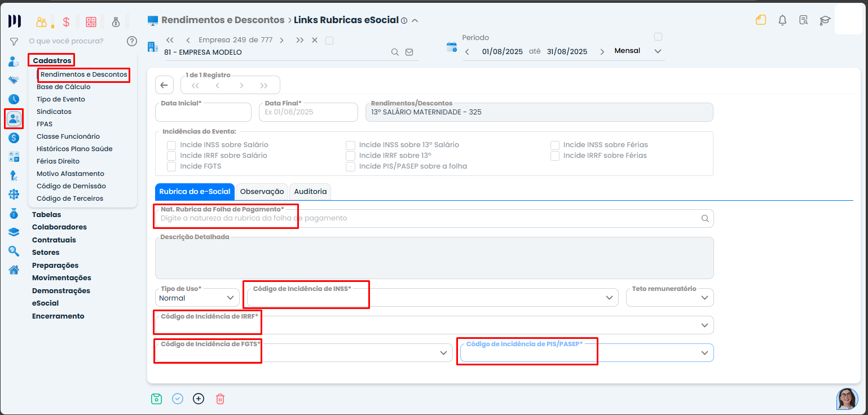Open Código de Incidência de FGTS dropdown

pos(303,352)
